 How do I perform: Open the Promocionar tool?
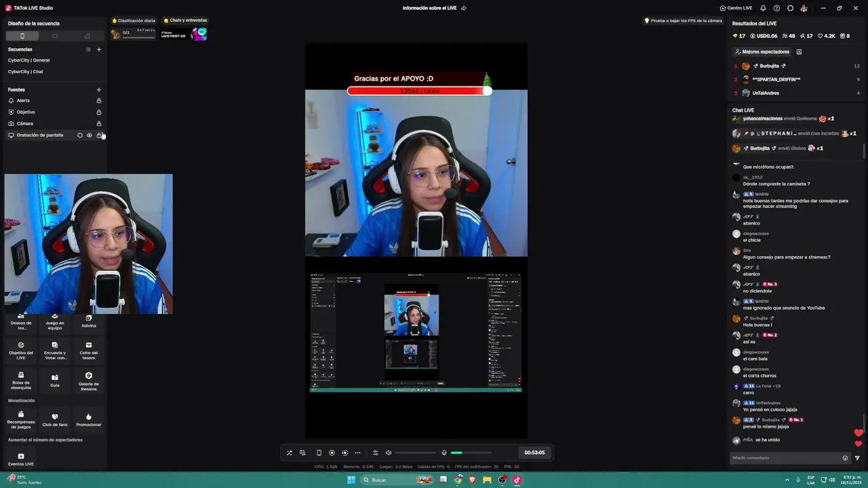click(x=89, y=420)
